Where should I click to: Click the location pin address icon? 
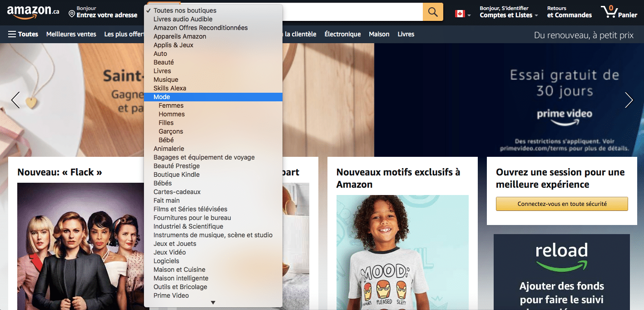tap(72, 14)
